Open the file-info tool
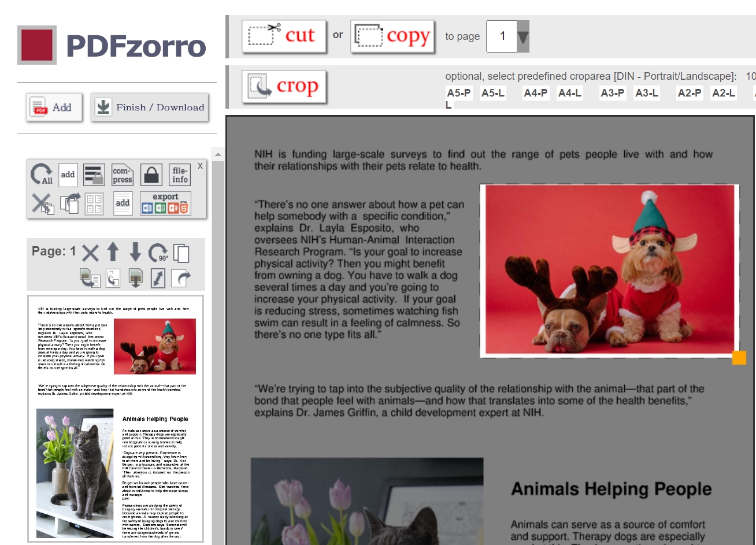Image resolution: width=756 pixels, height=545 pixels. (x=179, y=175)
